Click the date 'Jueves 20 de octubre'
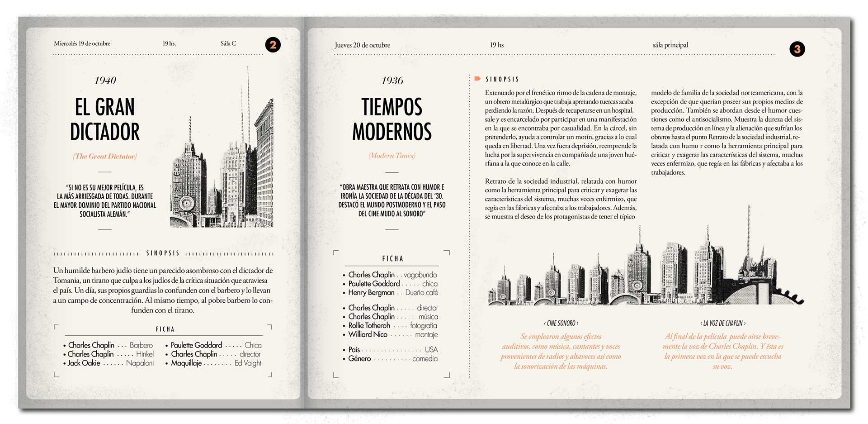The height and width of the screenshot is (424, 868). 362,45
